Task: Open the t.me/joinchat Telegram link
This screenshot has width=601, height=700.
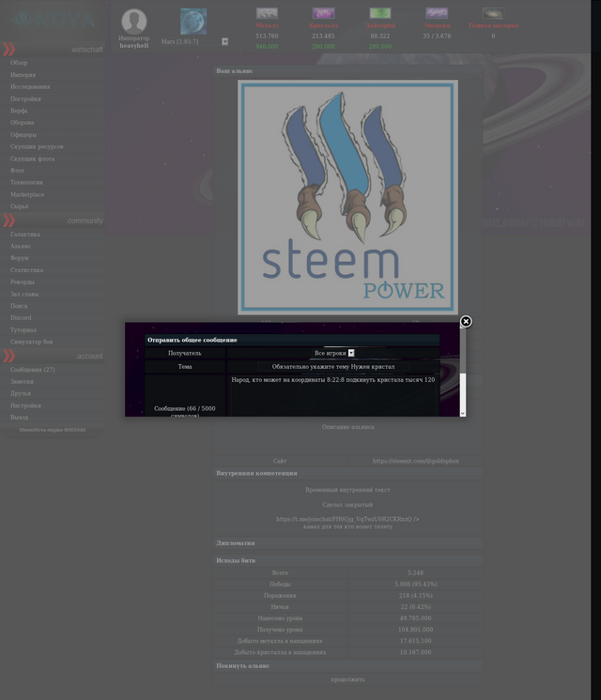Action: 347,519
